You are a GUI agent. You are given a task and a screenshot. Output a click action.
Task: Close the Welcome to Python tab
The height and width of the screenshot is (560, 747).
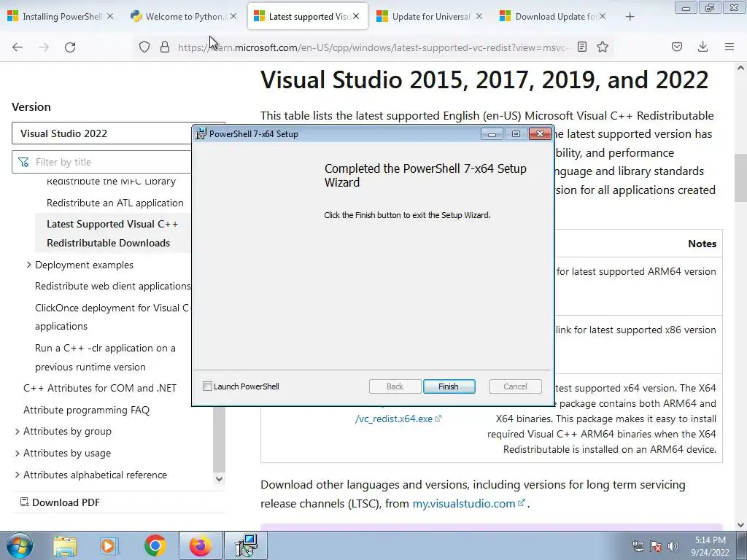[x=233, y=16]
